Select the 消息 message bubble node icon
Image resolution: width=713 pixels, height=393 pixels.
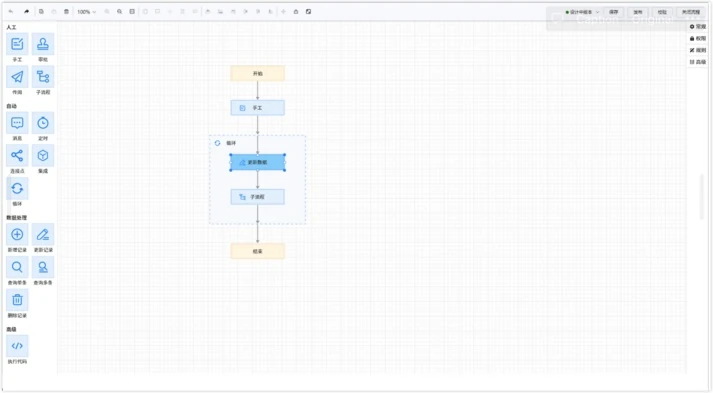(x=17, y=123)
